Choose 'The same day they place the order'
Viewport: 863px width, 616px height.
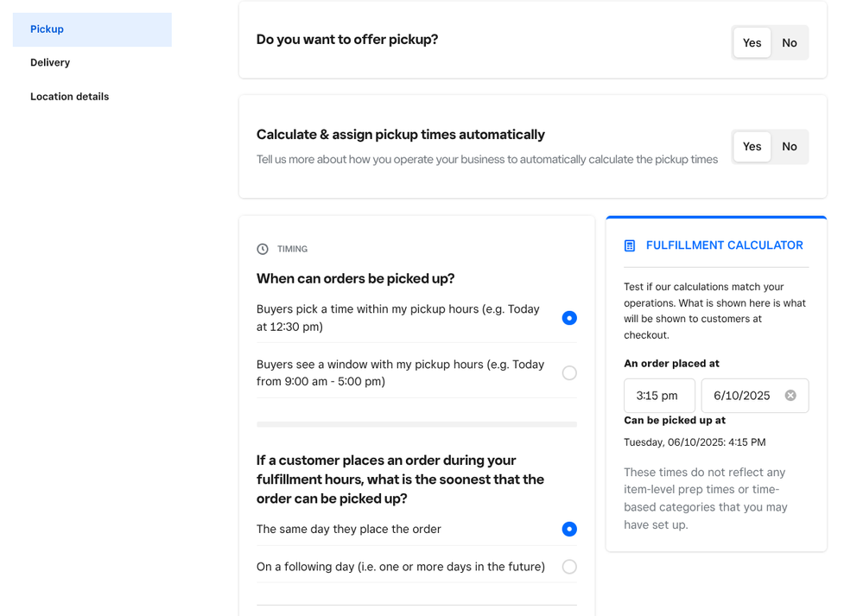[x=569, y=529]
